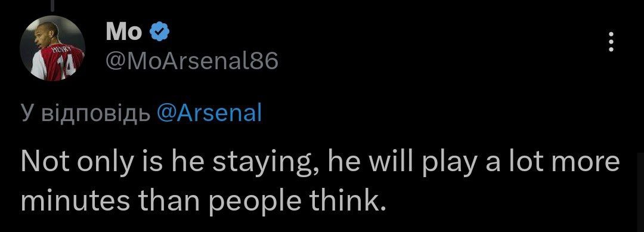
Task: Follow the @Arsenal mention link
Action: click(209, 113)
